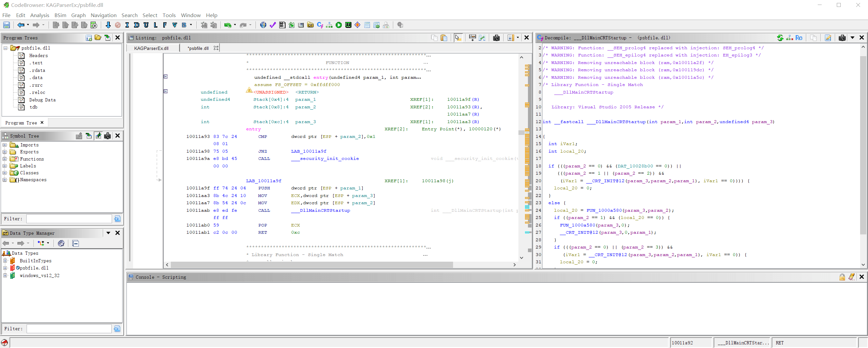Open the Memory Map chip icon
868x348 pixels.
click(348, 25)
